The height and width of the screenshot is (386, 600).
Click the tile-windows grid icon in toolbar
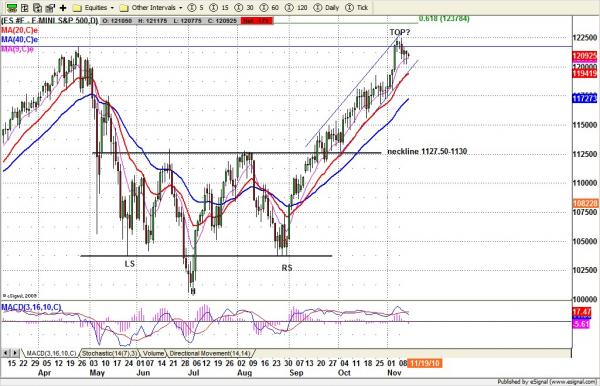pos(25,7)
